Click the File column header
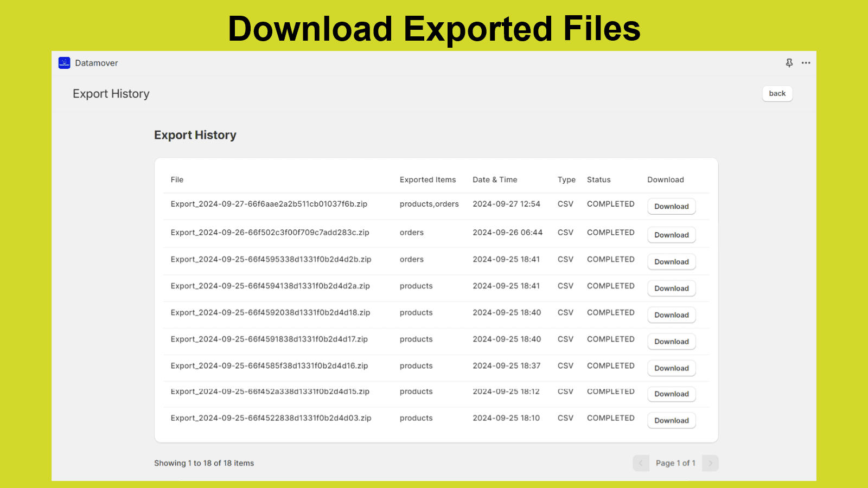The height and width of the screenshot is (488, 868). tap(177, 180)
